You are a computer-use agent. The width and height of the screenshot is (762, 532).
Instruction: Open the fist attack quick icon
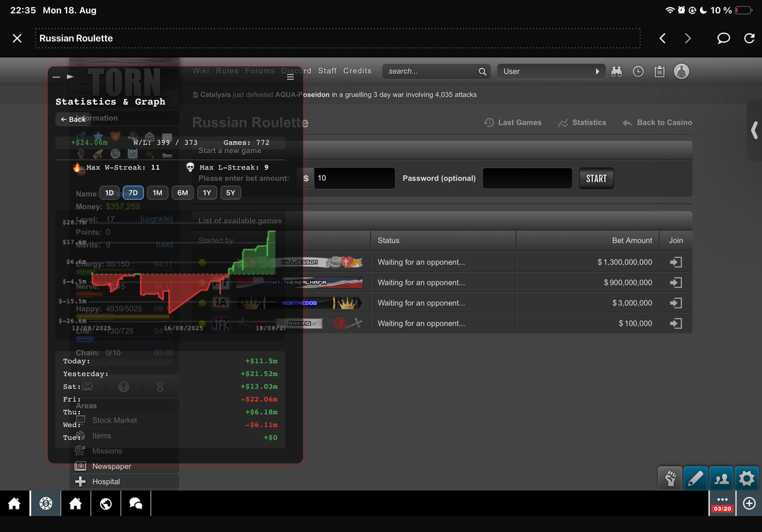click(670, 479)
